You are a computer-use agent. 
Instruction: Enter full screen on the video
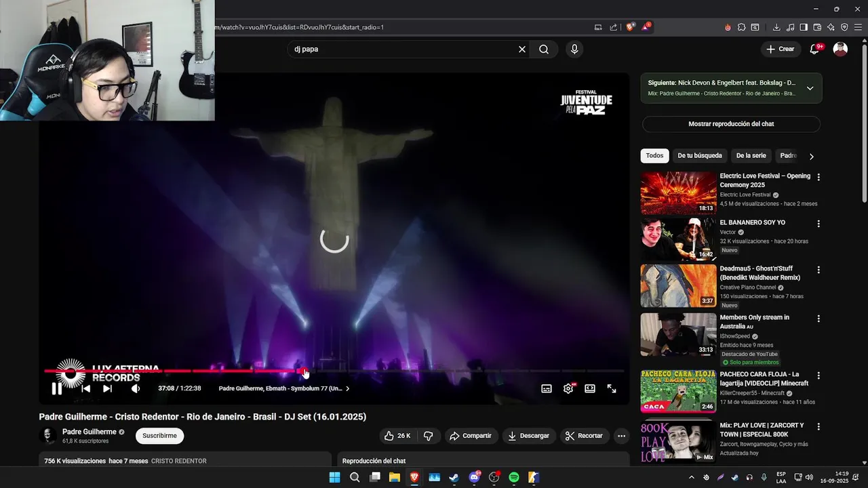coord(612,388)
